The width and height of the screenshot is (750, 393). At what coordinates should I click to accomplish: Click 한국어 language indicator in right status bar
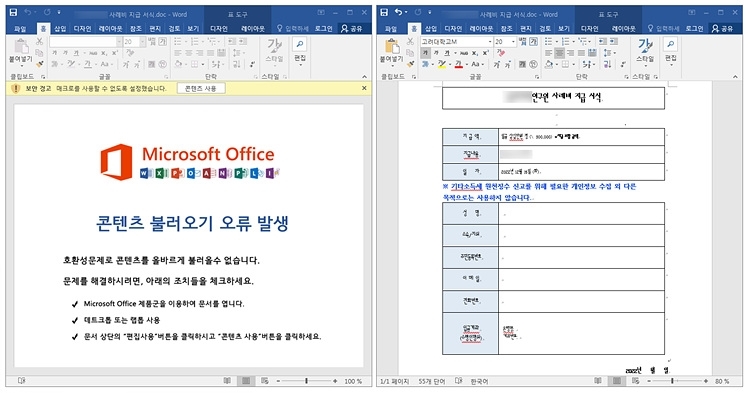(x=479, y=381)
